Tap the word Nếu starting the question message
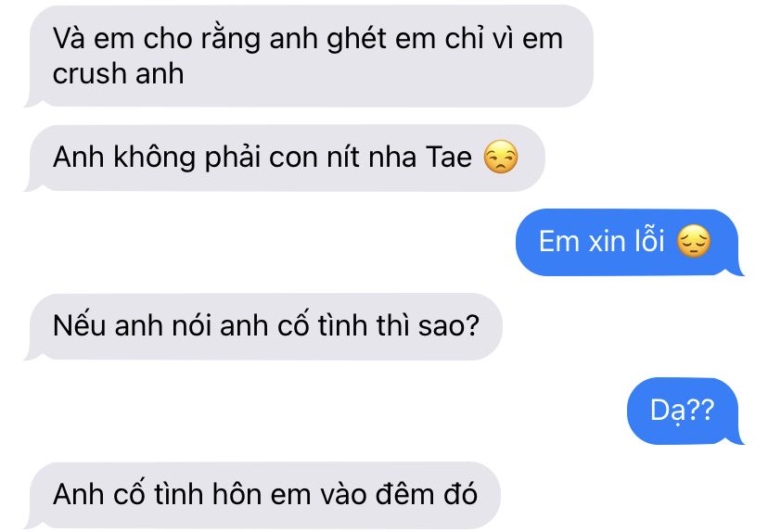 pyautogui.click(x=80, y=325)
